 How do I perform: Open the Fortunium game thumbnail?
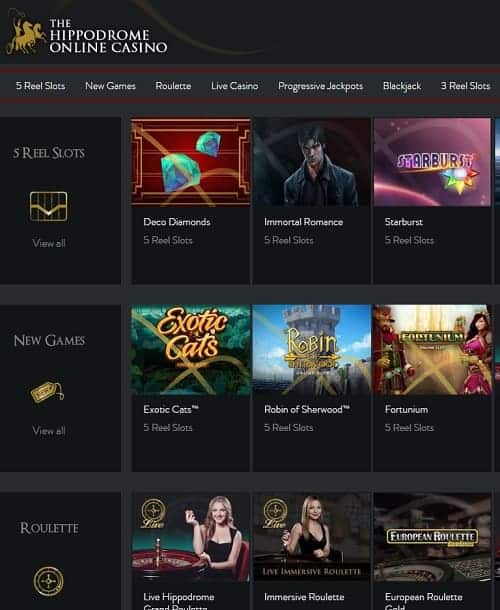point(432,350)
